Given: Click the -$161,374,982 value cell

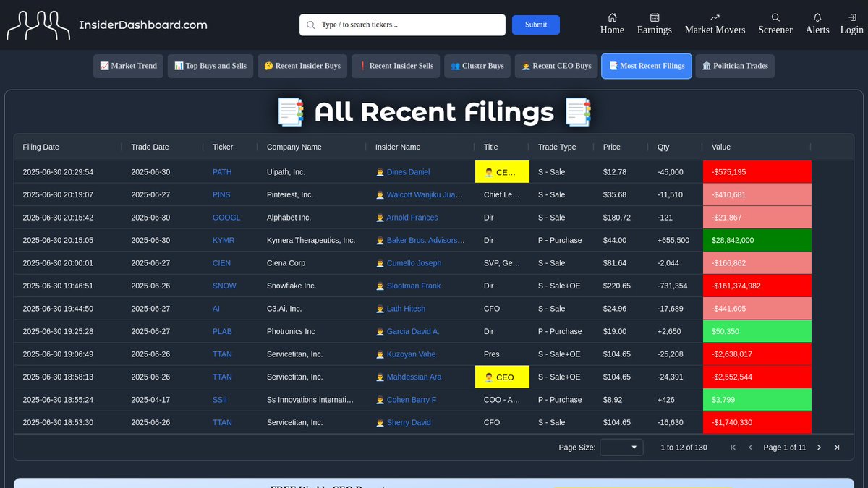Looking at the screenshot, I should tap(757, 286).
